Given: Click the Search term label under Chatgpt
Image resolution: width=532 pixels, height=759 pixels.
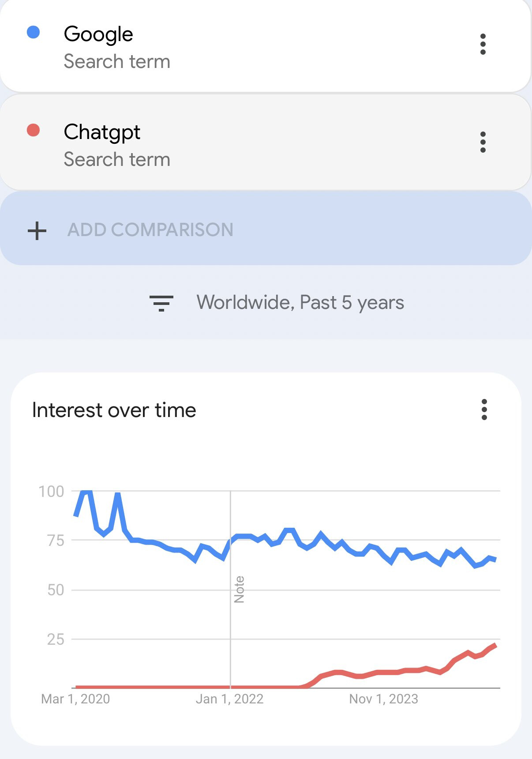Looking at the screenshot, I should (x=117, y=159).
